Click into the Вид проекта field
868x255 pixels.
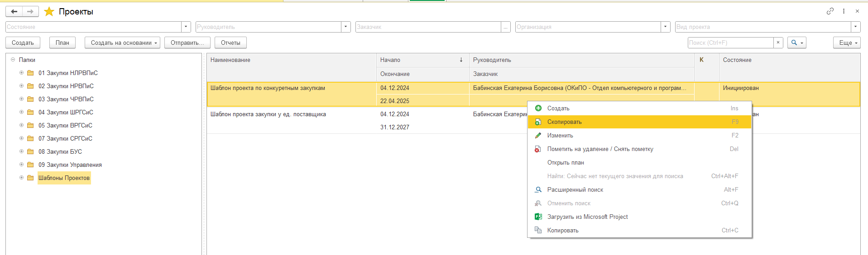pyautogui.click(x=763, y=27)
